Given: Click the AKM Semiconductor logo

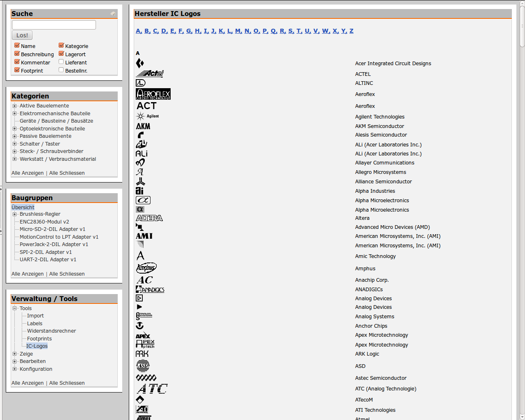Looking at the screenshot, I should tap(143, 126).
